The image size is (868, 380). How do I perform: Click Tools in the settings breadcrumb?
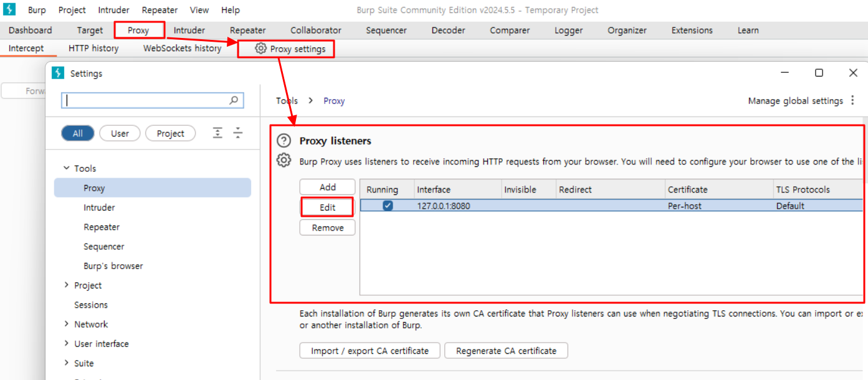click(287, 101)
